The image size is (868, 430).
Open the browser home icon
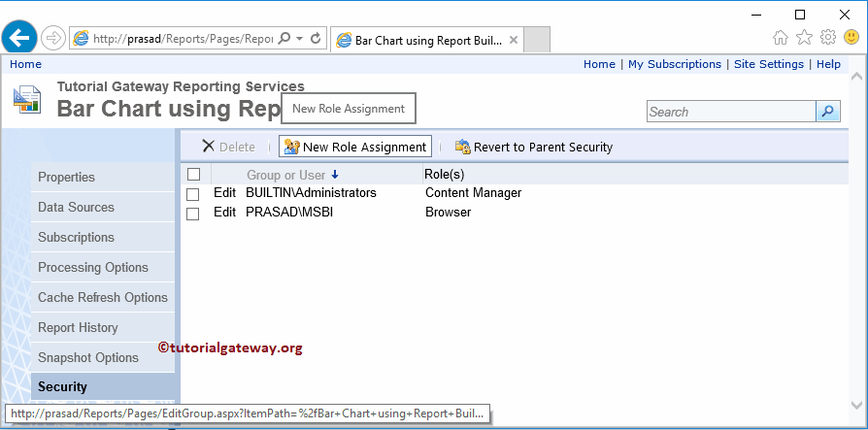coord(780,38)
